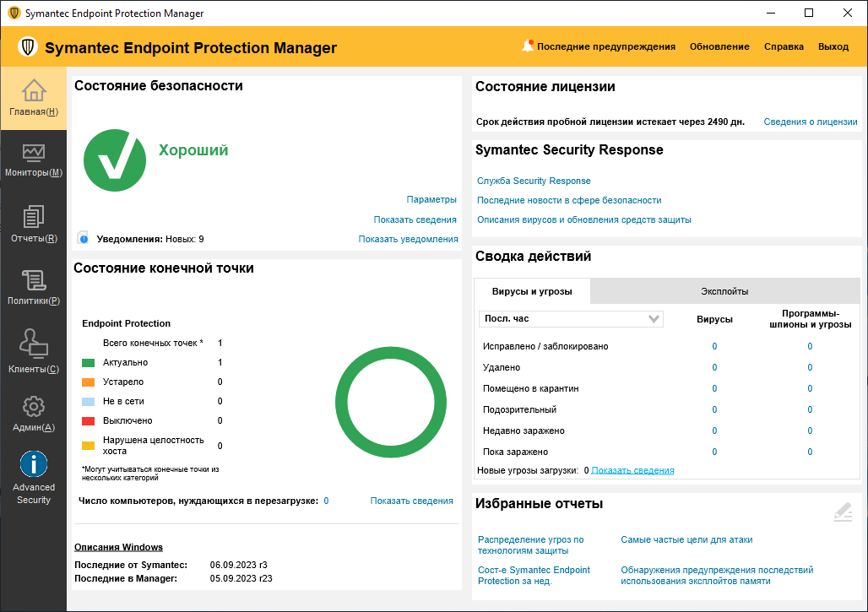Open the Параметры link in security status
The width and height of the screenshot is (868, 612).
[x=431, y=199]
